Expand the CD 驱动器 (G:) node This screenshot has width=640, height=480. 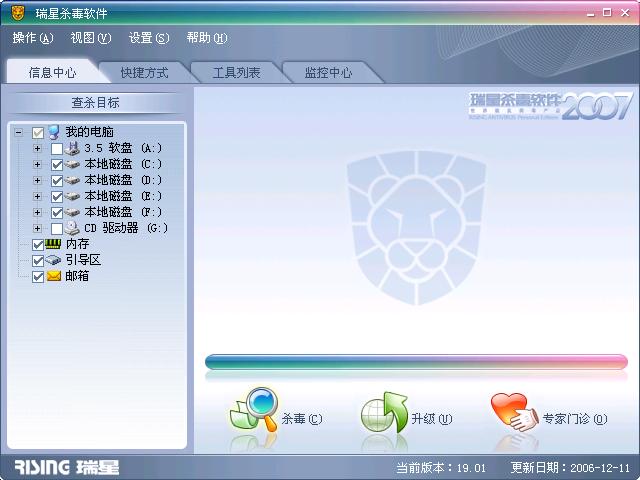tap(37, 228)
